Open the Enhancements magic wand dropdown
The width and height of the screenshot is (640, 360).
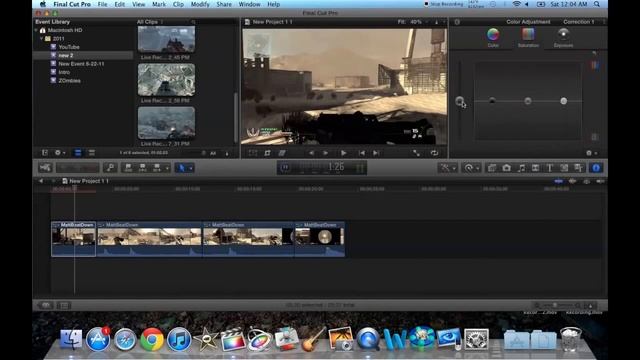pos(447,168)
